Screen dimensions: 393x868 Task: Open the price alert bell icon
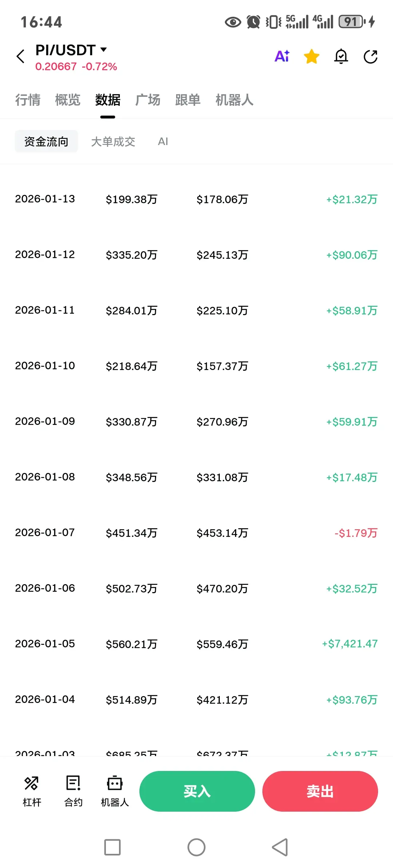point(341,56)
